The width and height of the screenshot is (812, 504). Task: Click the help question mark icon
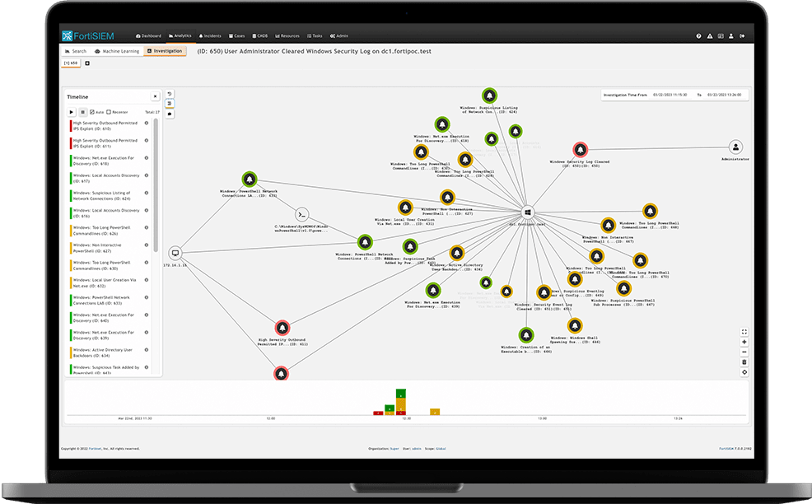tap(699, 36)
